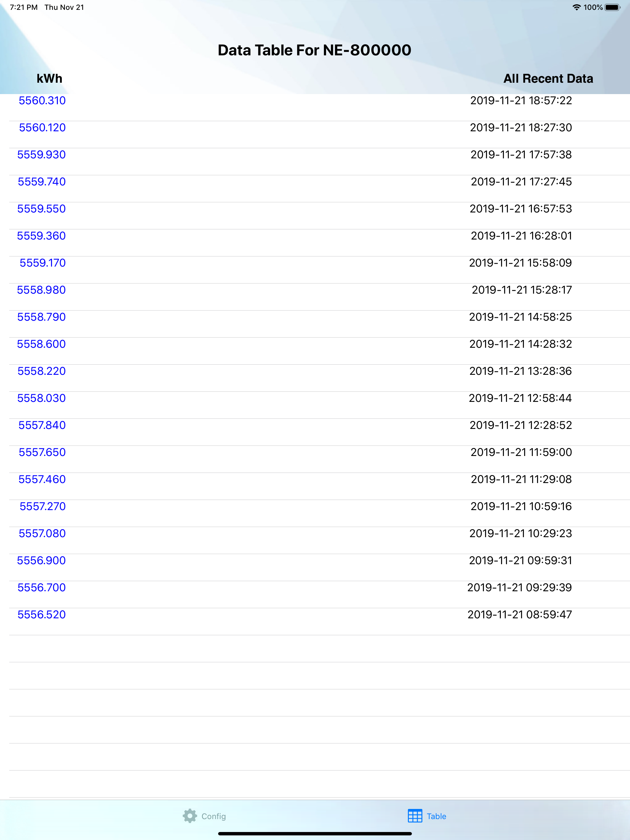Tap the kWh column header
The height and width of the screenshot is (840, 630).
click(50, 79)
